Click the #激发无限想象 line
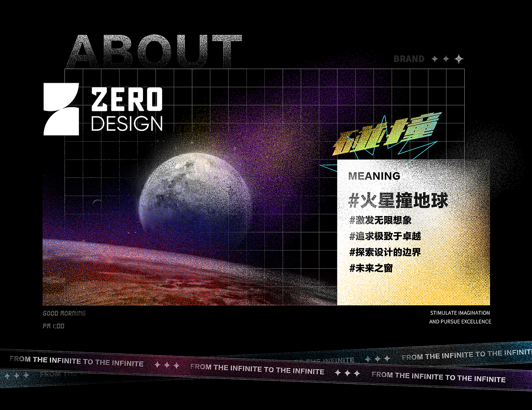Viewport: 532px width, 410px height. click(x=380, y=220)
